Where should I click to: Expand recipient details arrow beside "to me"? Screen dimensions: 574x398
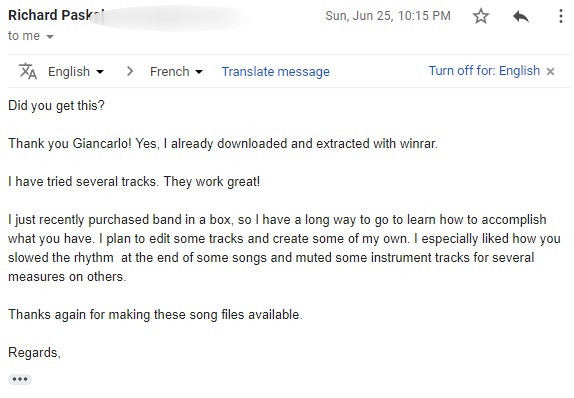(50, 37)
